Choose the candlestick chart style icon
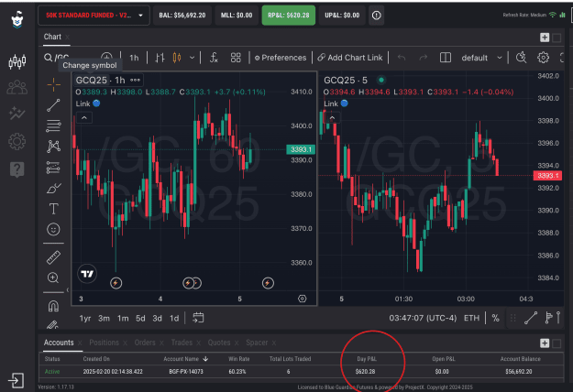 coord(177,58)
